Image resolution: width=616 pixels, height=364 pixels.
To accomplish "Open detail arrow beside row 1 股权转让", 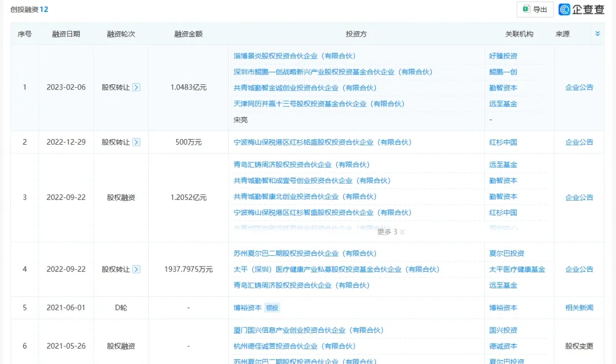I will [136, 88].
